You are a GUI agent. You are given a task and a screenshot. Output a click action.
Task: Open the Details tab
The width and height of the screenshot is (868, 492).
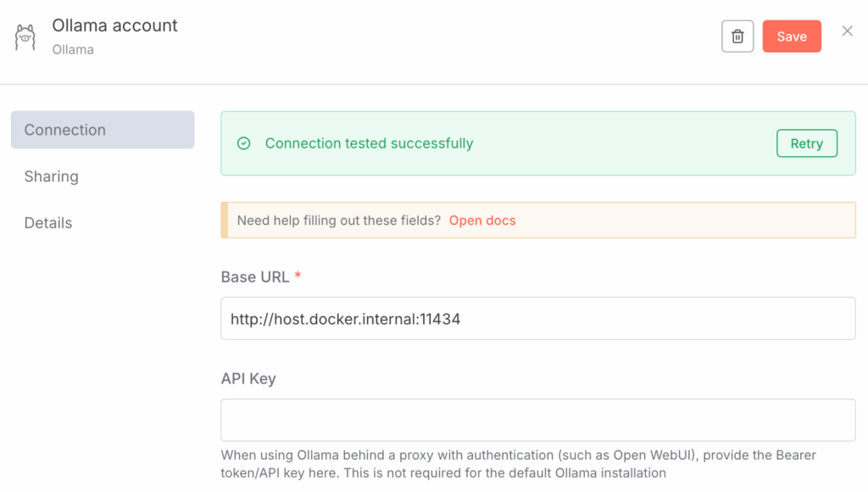click(48, 223)
